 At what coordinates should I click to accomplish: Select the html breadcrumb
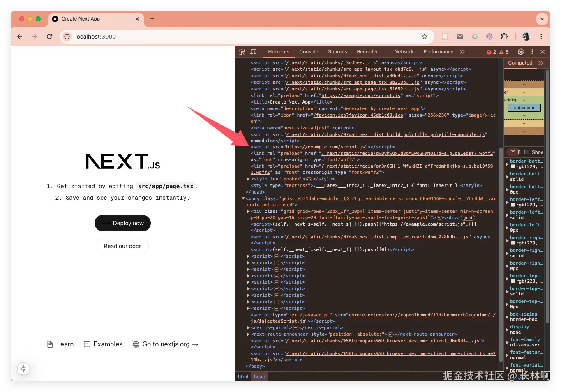243,377
